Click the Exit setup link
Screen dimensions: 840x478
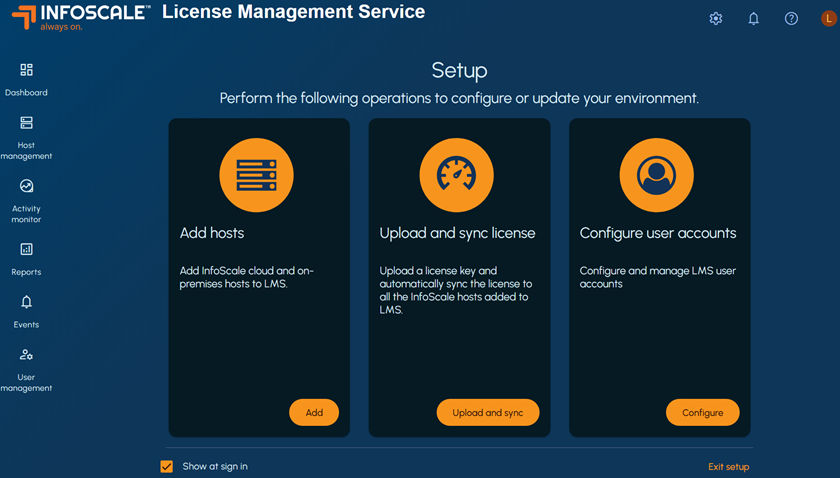click(729, 467)
